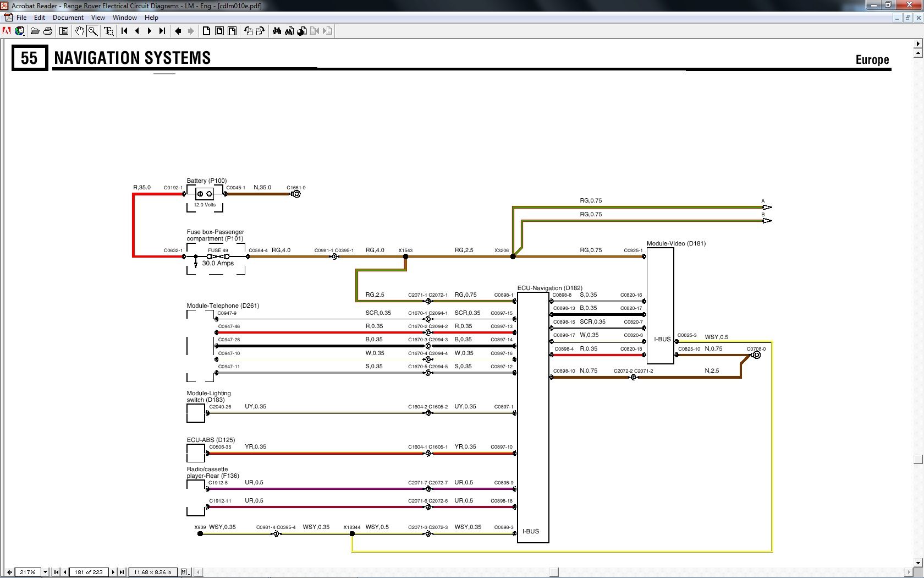The width and height of the screenshot is (924, 578).
Task: Click the Go to Previous View arrow
Action: (178, 31)
